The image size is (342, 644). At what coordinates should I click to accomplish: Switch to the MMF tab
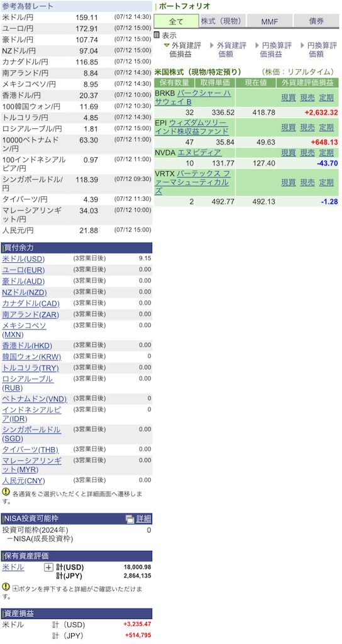pyautogui.click(x=269, y=21)
